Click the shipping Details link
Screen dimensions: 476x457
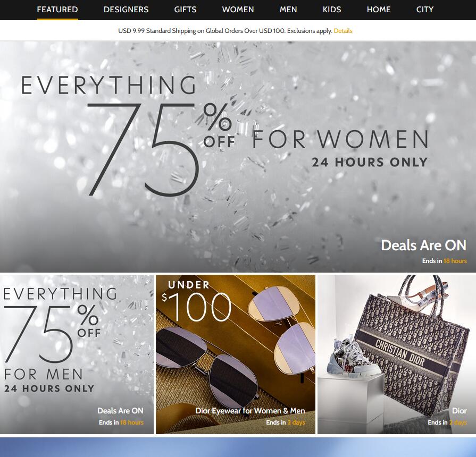[x=343, y=31]
